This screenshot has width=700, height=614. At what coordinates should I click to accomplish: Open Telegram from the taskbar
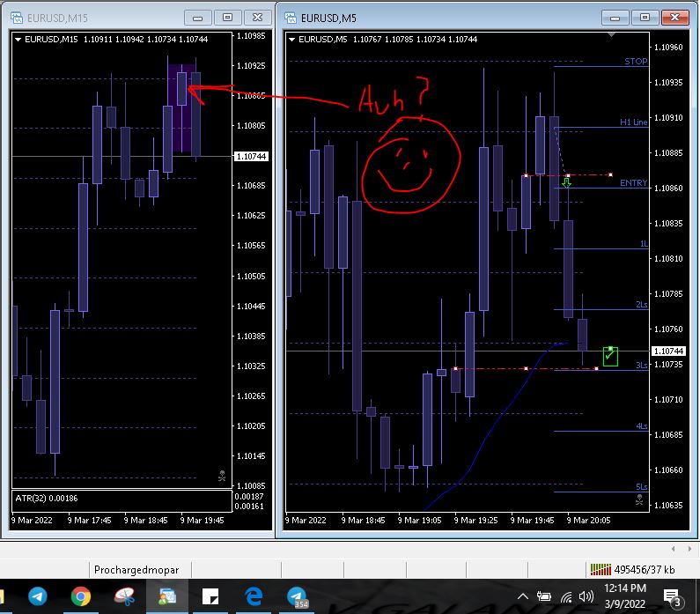38,596
